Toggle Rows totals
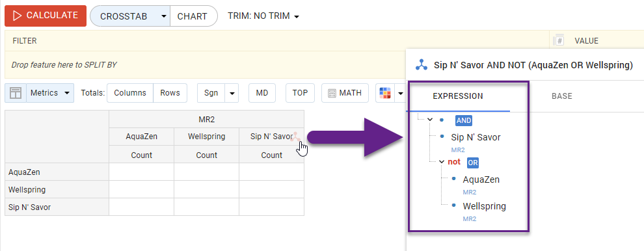Image resolution: width=644 pixels, height=251 pixels. click(x=170, y=93)
